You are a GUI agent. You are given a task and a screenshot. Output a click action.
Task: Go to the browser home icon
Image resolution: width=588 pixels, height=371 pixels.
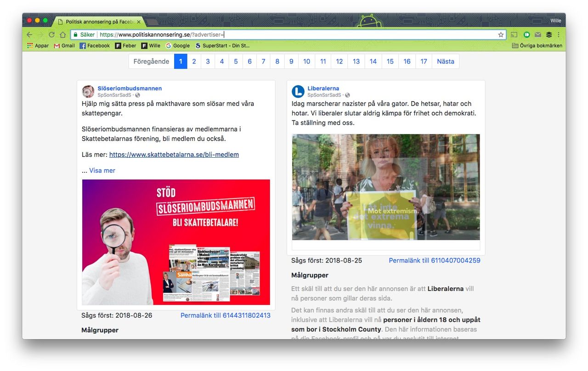point(62,34)
